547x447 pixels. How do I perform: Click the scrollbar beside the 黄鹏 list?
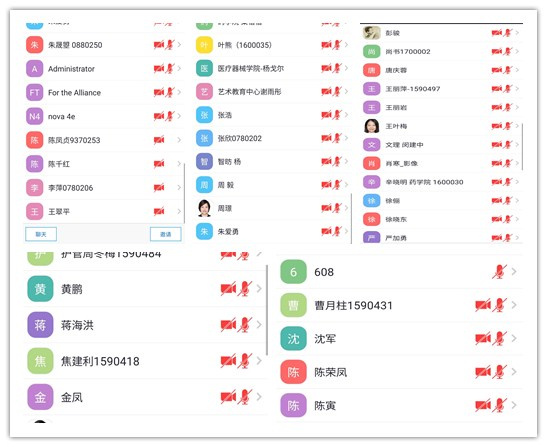tap(267, 310)
